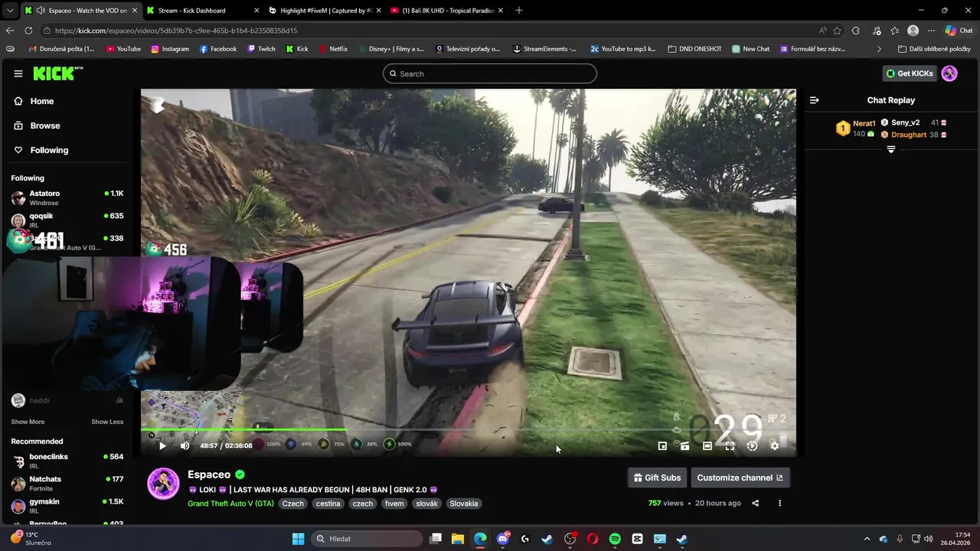Click Show More under Following
The width and height of the screenshot is (980, 551).
click(x=28, y=422)
